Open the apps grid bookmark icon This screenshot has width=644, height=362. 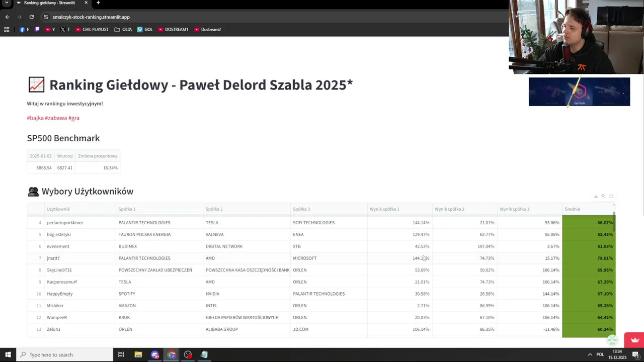[x=7, y=29]
